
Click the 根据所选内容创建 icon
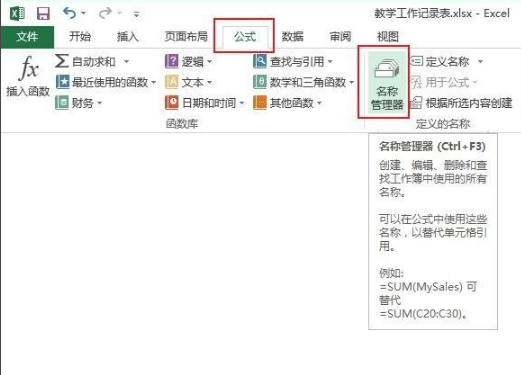(416, 103)
